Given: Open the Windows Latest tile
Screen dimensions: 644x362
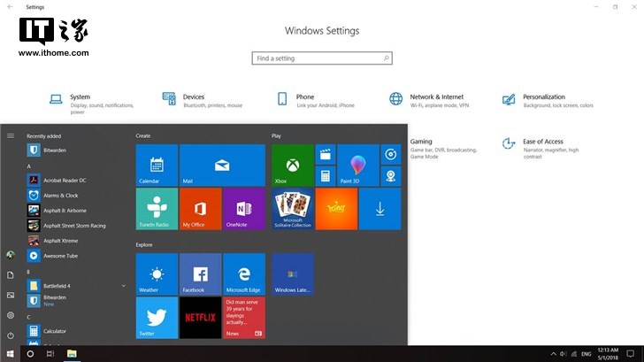Looking at the screenshot, I should pos(293,274).
